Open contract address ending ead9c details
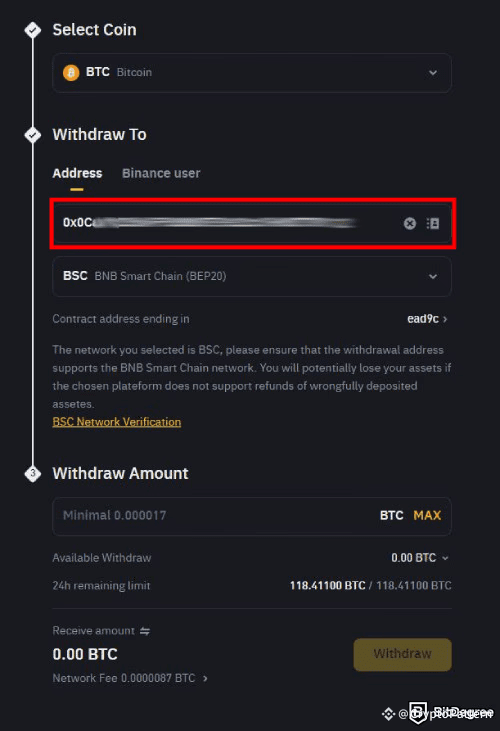This screenshot has height=731, width=500. tap(427, 319)
